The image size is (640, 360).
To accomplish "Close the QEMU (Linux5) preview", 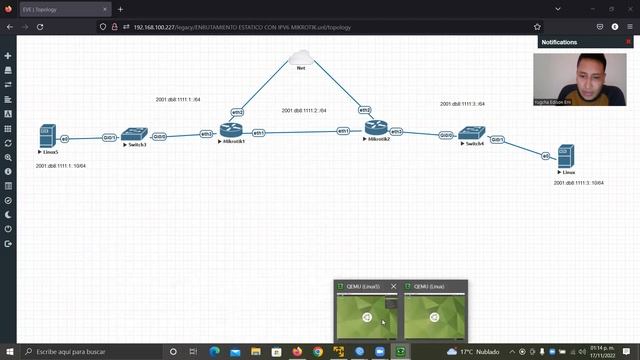I will pyautogui.click(x=393, y=287).
